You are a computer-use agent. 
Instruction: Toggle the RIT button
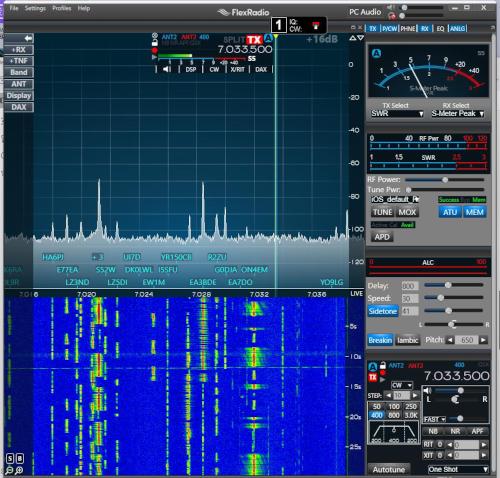point(428,445)
